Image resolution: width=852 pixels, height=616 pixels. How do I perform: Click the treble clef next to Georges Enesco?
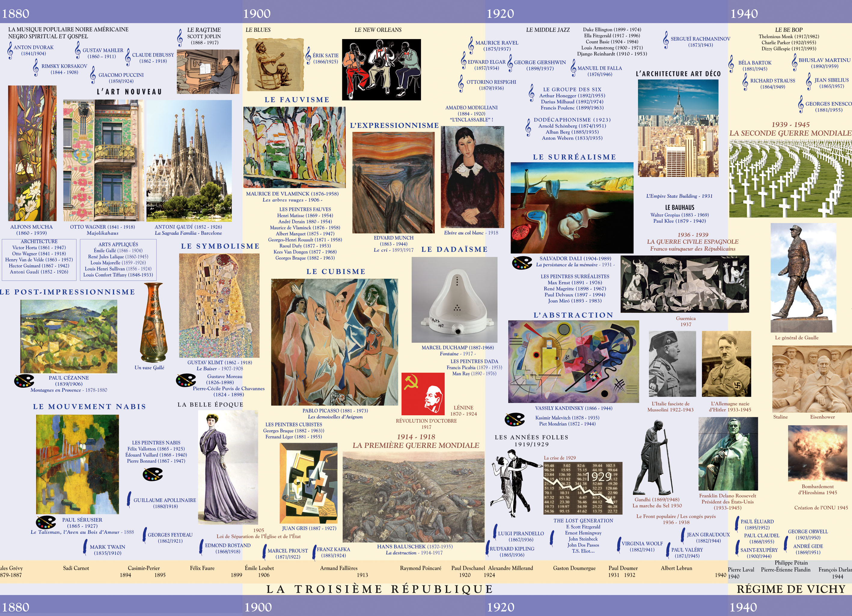tap(801, 105)
